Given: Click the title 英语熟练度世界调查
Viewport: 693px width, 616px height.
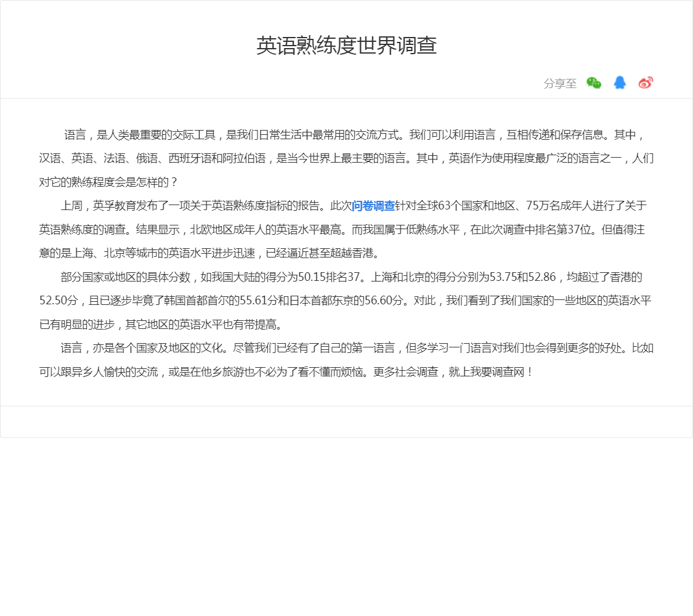Looking at the screenshot, I should click(346, 46).
